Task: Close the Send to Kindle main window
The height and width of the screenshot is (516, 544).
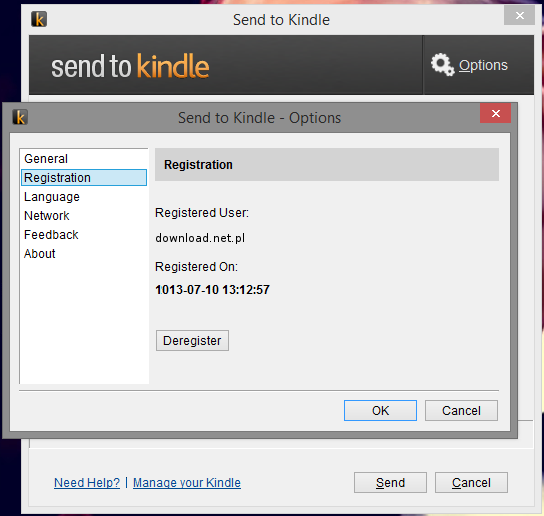Action: (519, 15)
